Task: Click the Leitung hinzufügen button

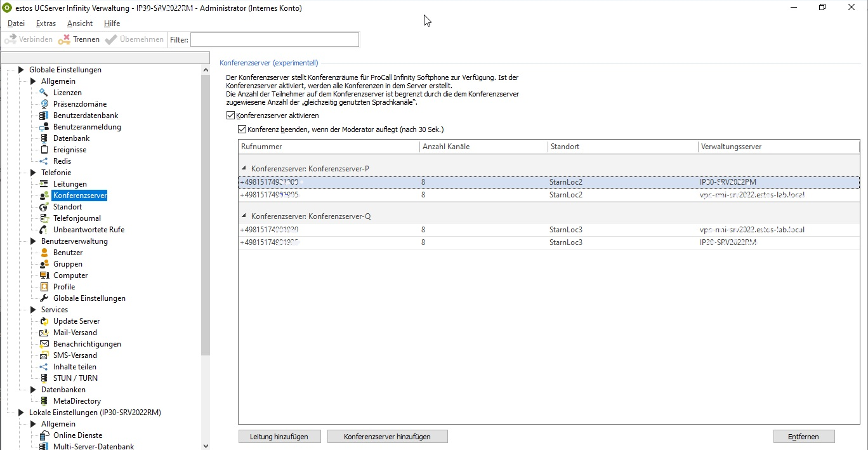Action: click(x=280, y=437)
